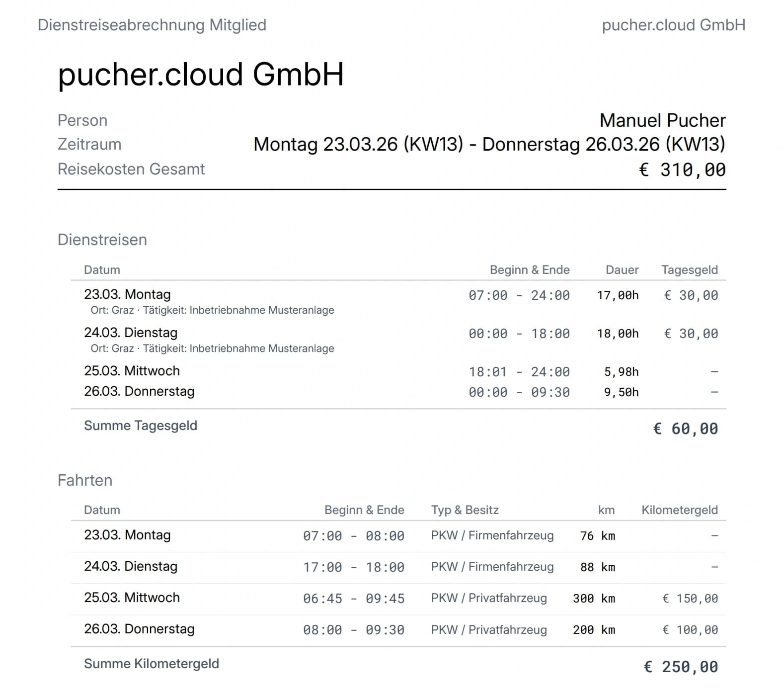This screenshot has width=784, height=695.
Task: Select the time range '00:00 - 09:30'
Action: point(519,392)
